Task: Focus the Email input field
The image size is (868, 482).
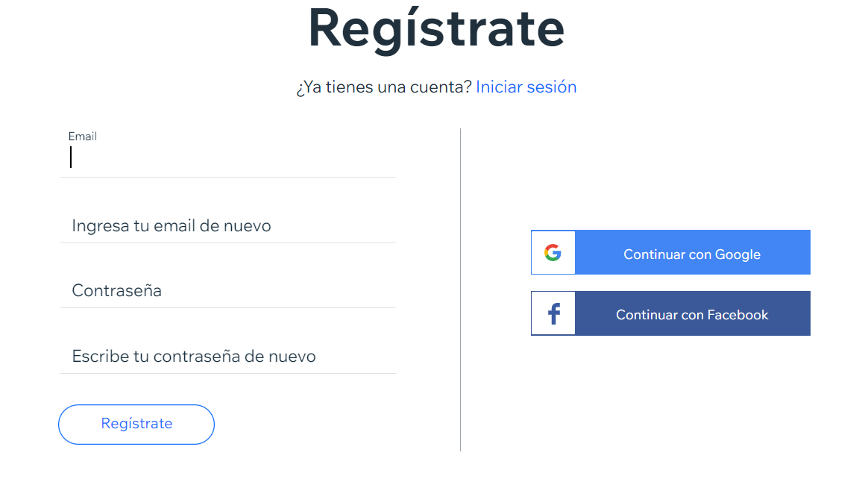Action: (227, 157)
